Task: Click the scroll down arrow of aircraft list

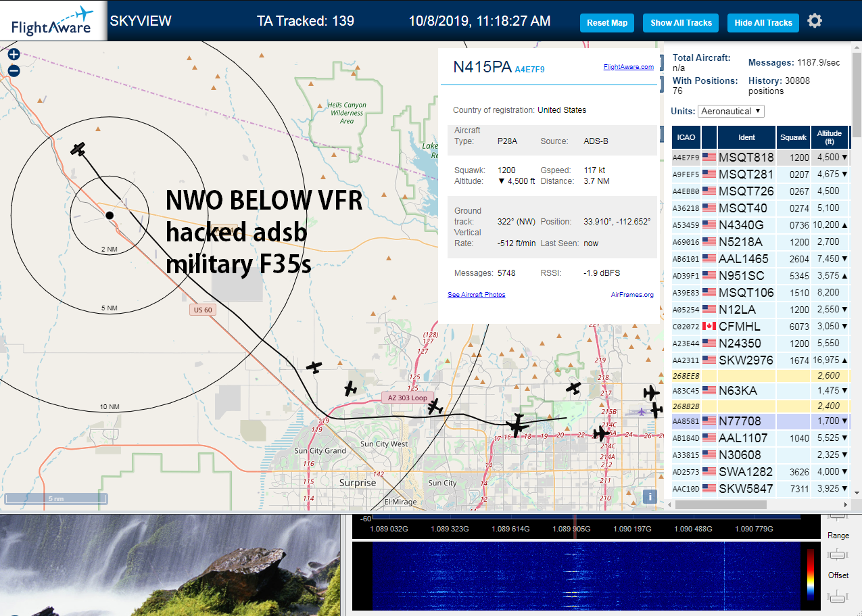Action: pos(856,493)
